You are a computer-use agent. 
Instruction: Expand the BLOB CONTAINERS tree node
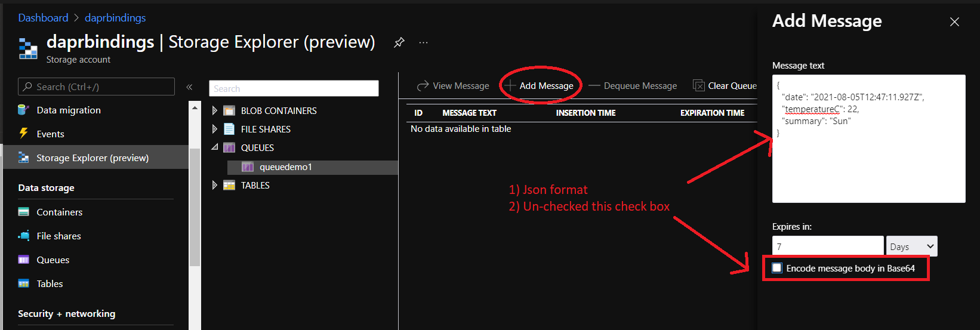pos(215,110)
